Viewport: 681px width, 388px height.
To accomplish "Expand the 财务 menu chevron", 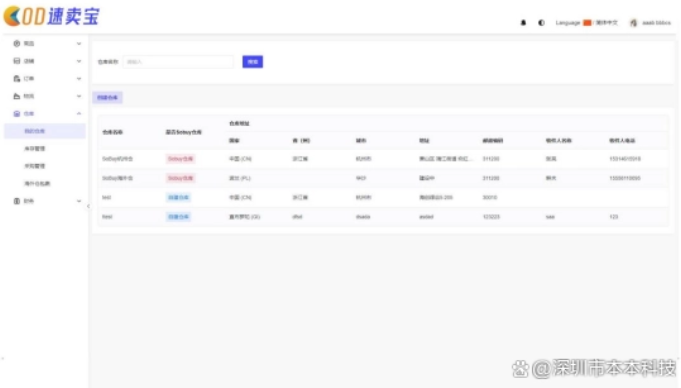I will click(79, 201).
